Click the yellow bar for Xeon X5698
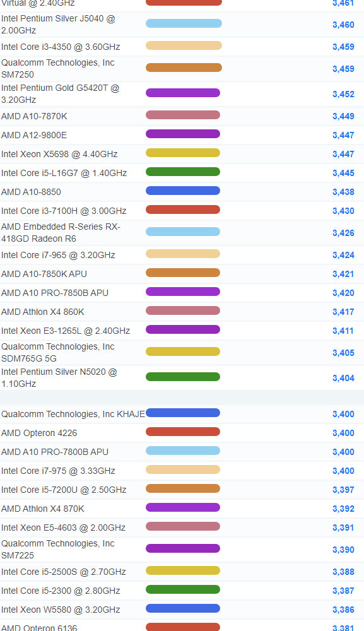Viewport: 364px width, 631px height. [x=183, y=153]
